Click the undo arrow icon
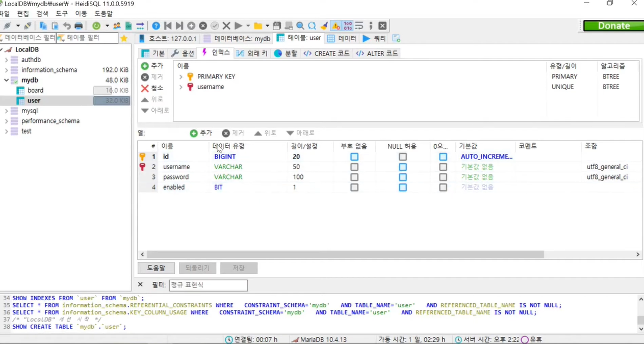The height and width of the screenshot is (344, 644). point(67,25)
